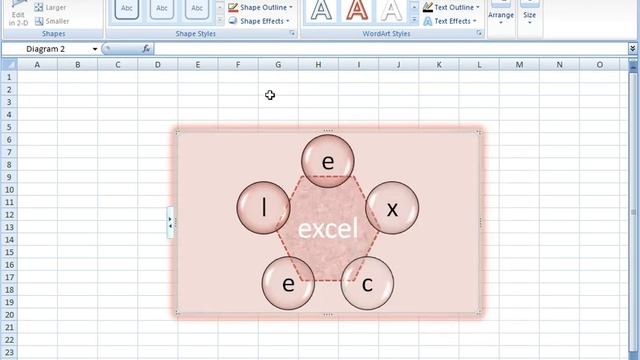Viewport: 640px width, 360px height.
Task: Apply the red WordArt style
Action: click(x=356, y=10)
